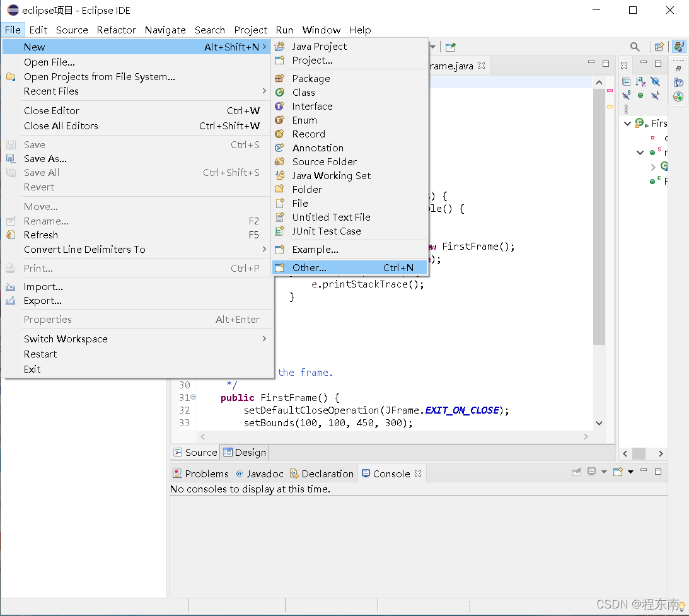The height and width of the screenshot is (616, 689).
Task: Click Pin Console icon
Action: (577, 472)
